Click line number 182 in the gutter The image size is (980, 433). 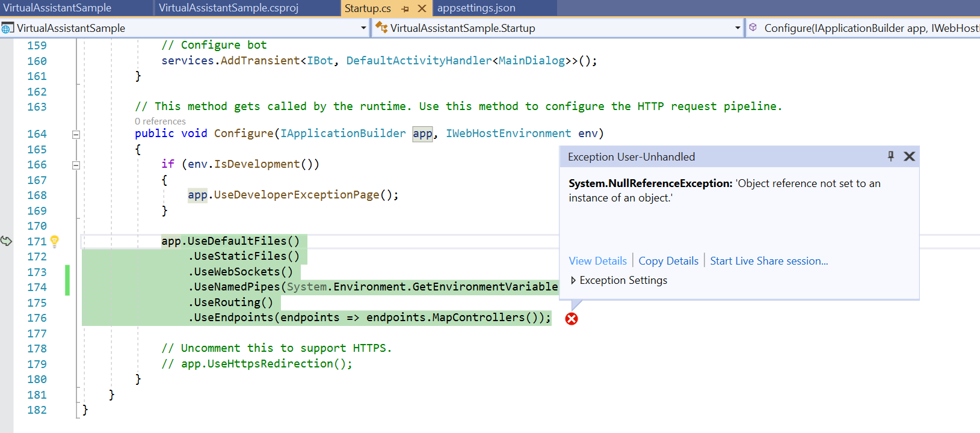(37, 410)
